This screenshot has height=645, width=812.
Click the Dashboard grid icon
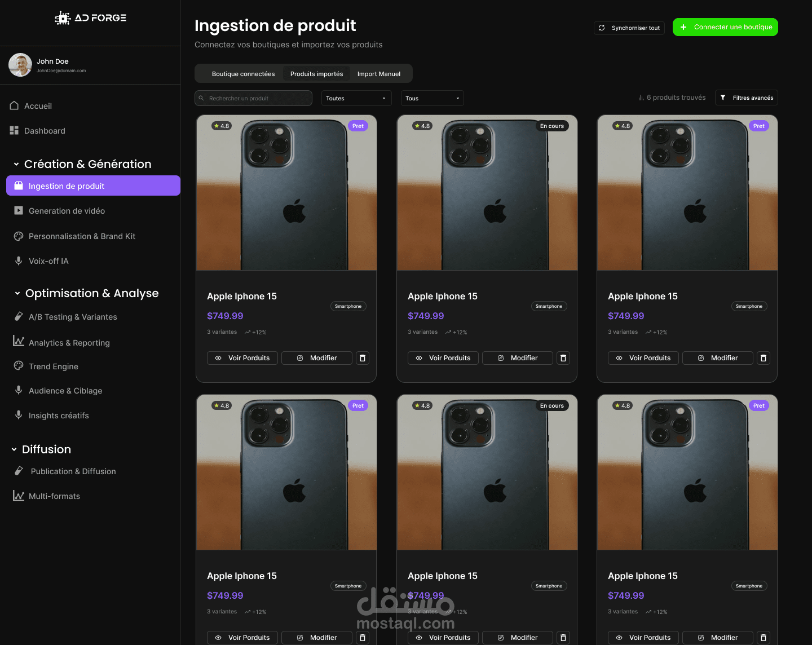pyautogui.click(x=15, y=130)
